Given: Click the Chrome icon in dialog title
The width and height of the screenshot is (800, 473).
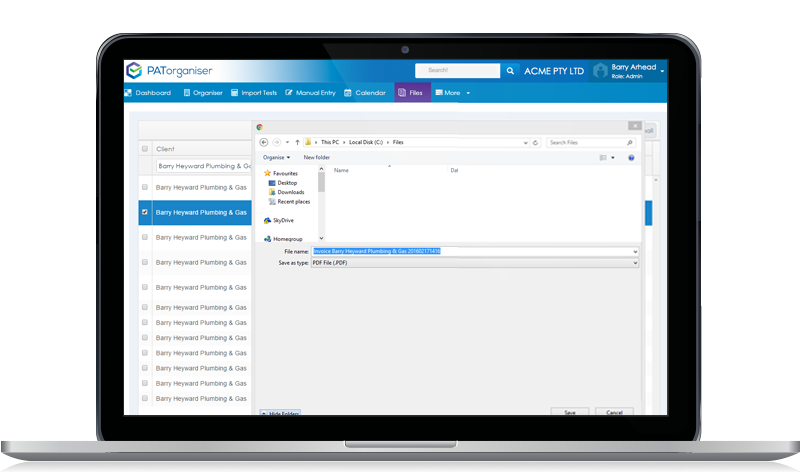Looking at the screenshot, I should (x=260, y=127).
